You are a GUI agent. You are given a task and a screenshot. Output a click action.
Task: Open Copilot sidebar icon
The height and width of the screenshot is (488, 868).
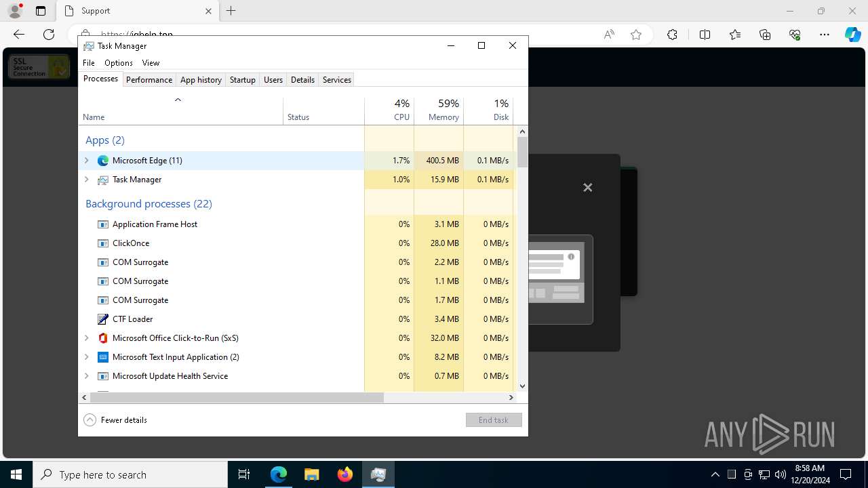pos(852,35)
